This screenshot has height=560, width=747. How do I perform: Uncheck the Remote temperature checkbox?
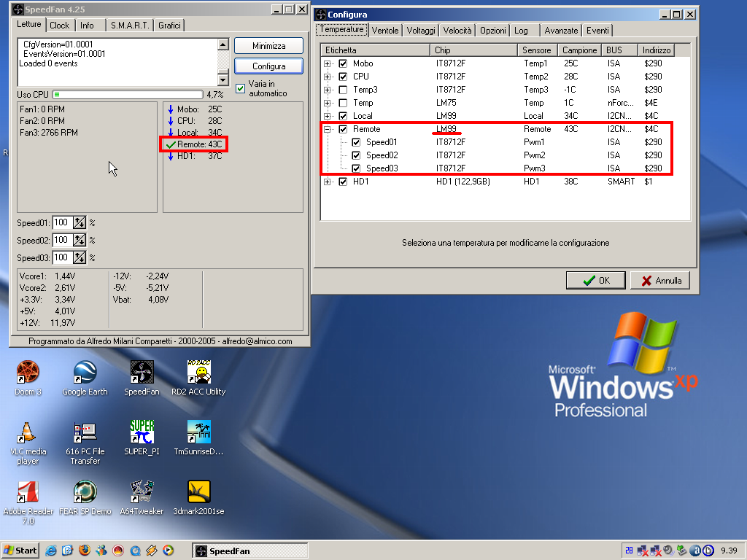[343, 129]
